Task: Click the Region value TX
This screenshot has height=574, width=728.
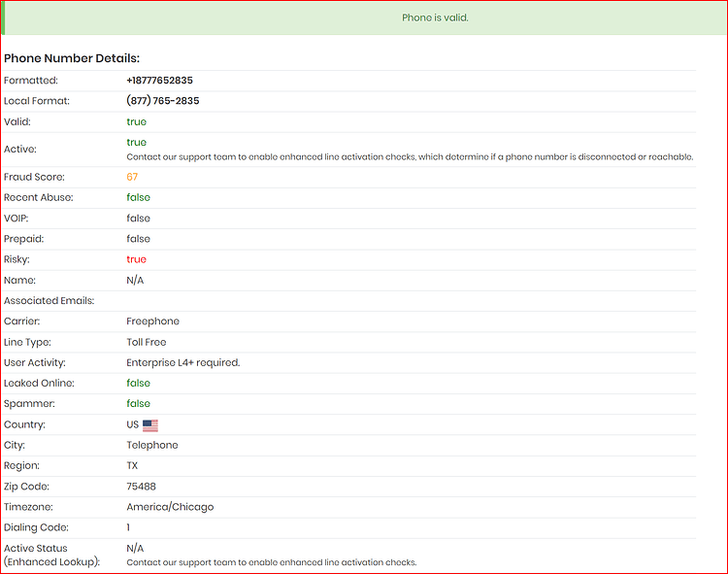Action: (132, 466)
